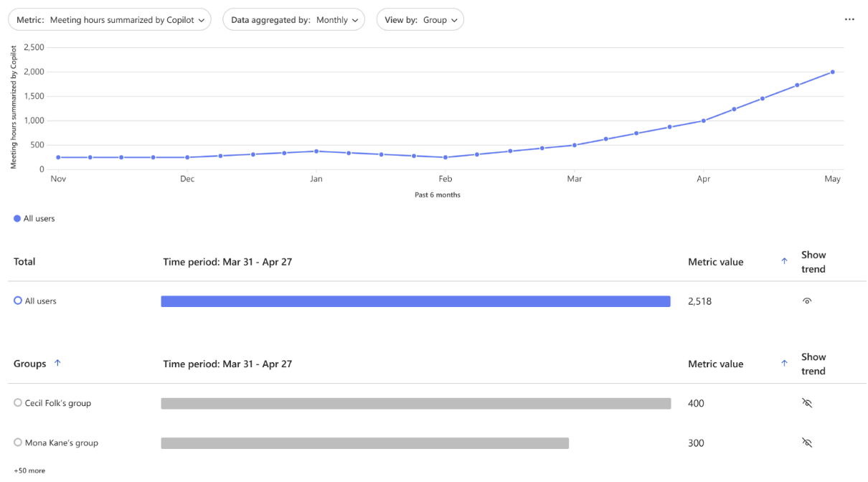The width and height of the screenshot is (868, 482).
Task: Click the chevron on the View by selector
Action: 454,19
